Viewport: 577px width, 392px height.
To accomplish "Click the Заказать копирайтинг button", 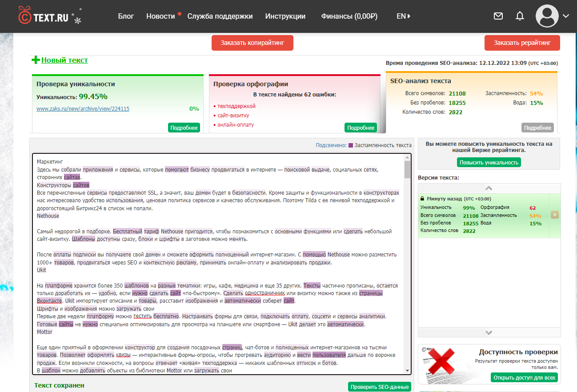I will click(x=252, y=43).
